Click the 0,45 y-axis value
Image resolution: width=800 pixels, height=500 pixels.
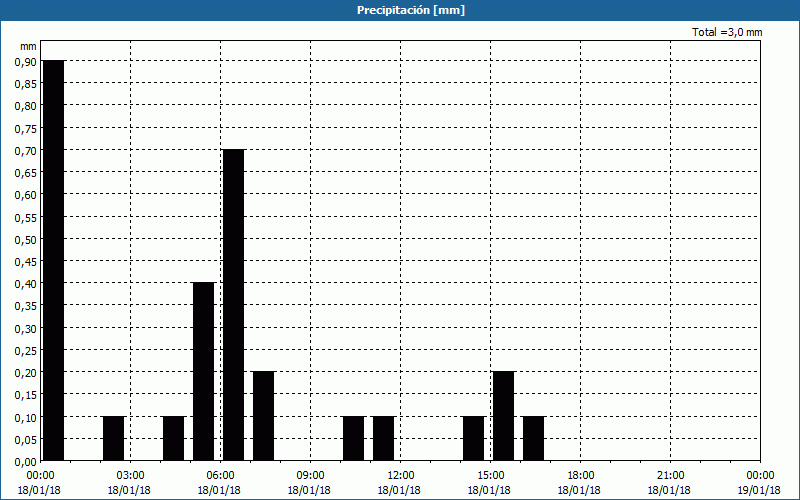(x=26, y=262)
